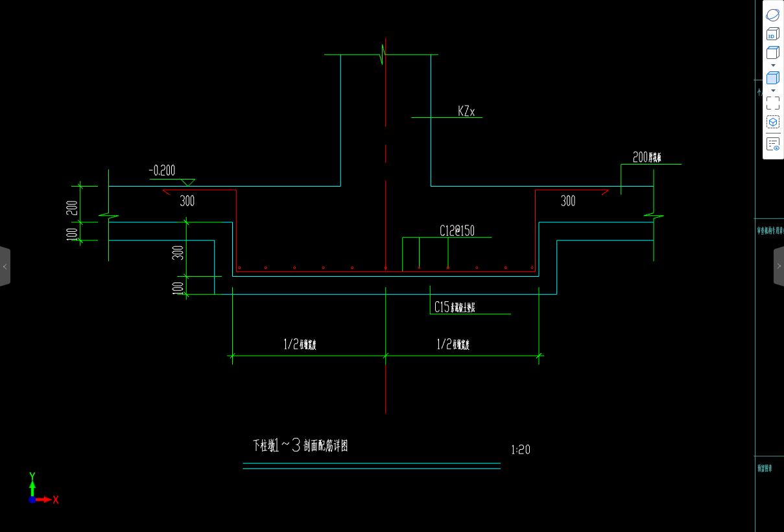Select the shaded blue cube display icon

point(773,78)
